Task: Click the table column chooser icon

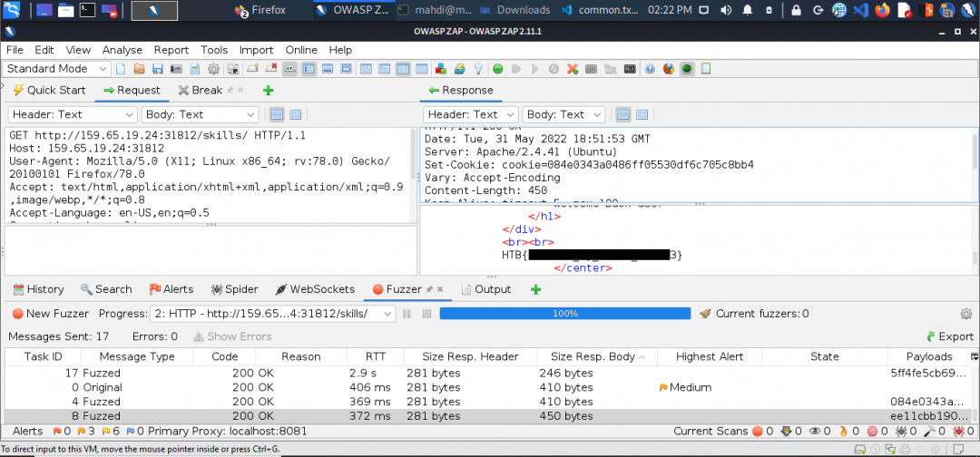Action: tap(974, 356)
